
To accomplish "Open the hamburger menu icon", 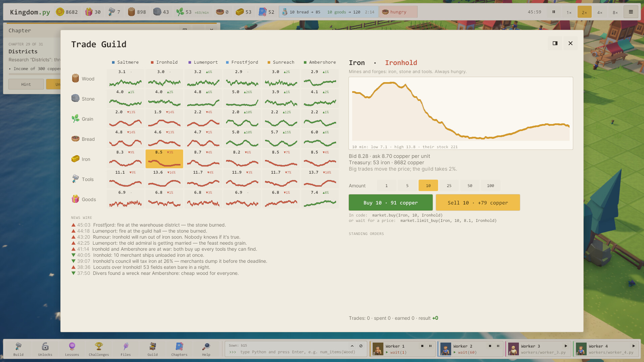I will click(631, 12).
